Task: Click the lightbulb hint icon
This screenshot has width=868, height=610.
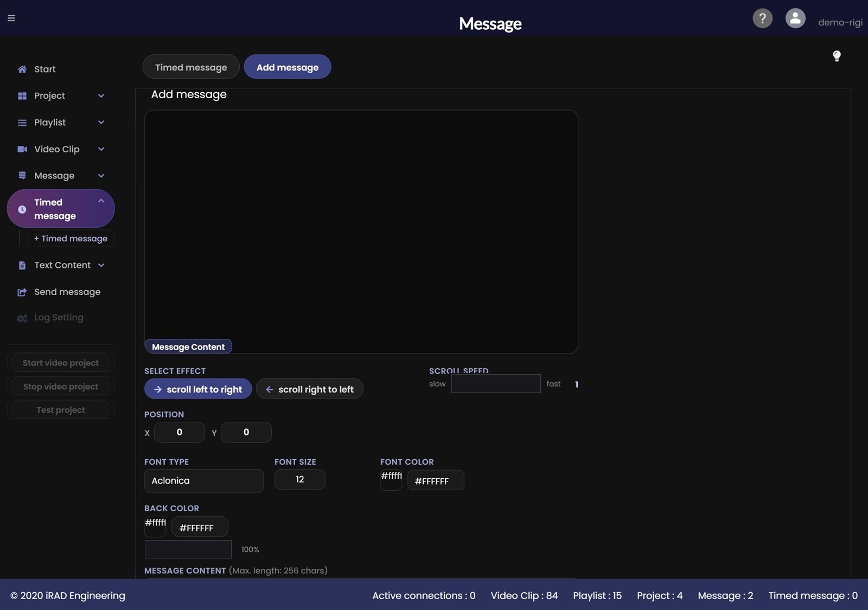Action: (x=837, y=56)
